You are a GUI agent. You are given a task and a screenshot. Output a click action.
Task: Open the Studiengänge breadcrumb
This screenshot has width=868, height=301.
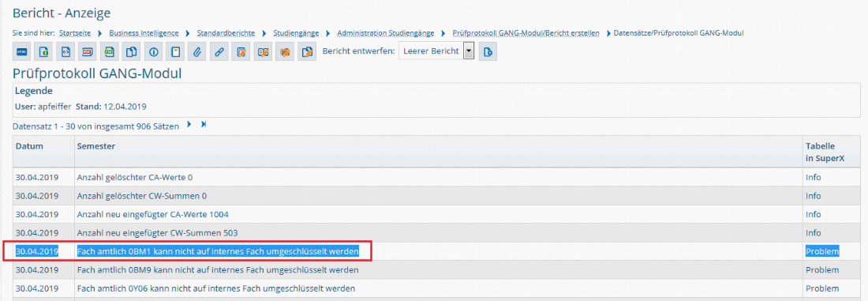(x=297, y=32)
